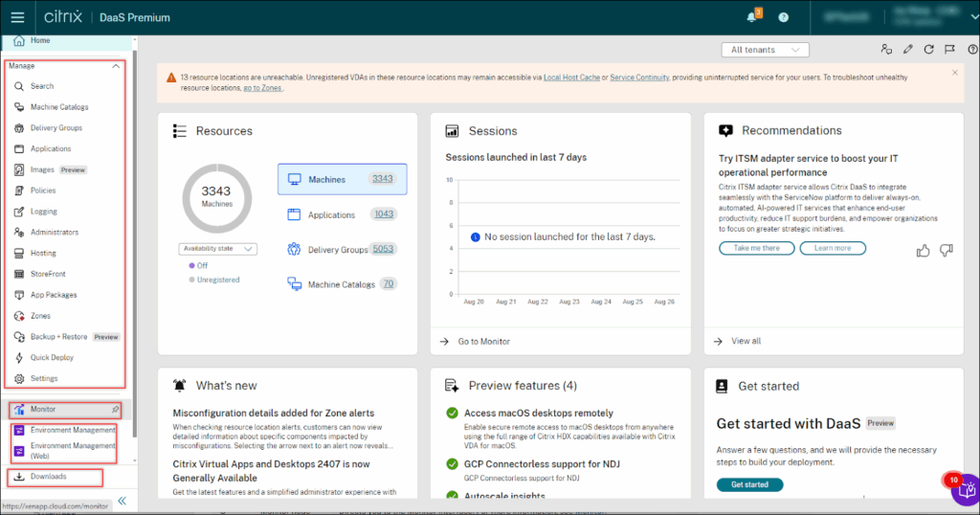Open the All tenants dropdown
This screenshot has width=980, height=515.
(765, 50)
